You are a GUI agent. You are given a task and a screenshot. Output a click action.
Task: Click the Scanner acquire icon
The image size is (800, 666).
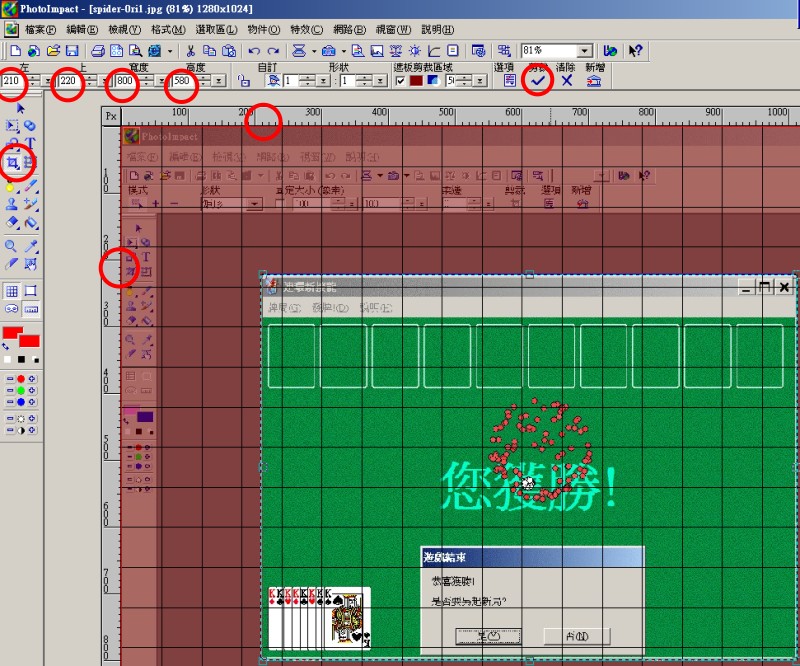pos(299,51)
